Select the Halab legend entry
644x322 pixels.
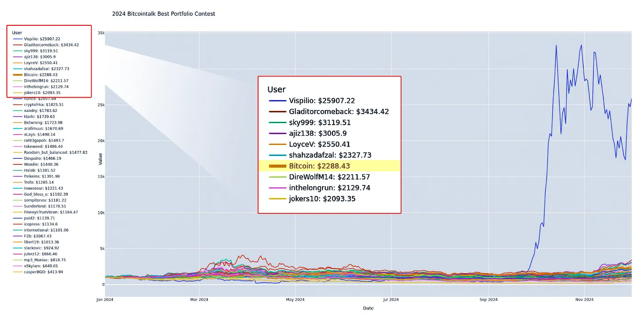point(34,170)
